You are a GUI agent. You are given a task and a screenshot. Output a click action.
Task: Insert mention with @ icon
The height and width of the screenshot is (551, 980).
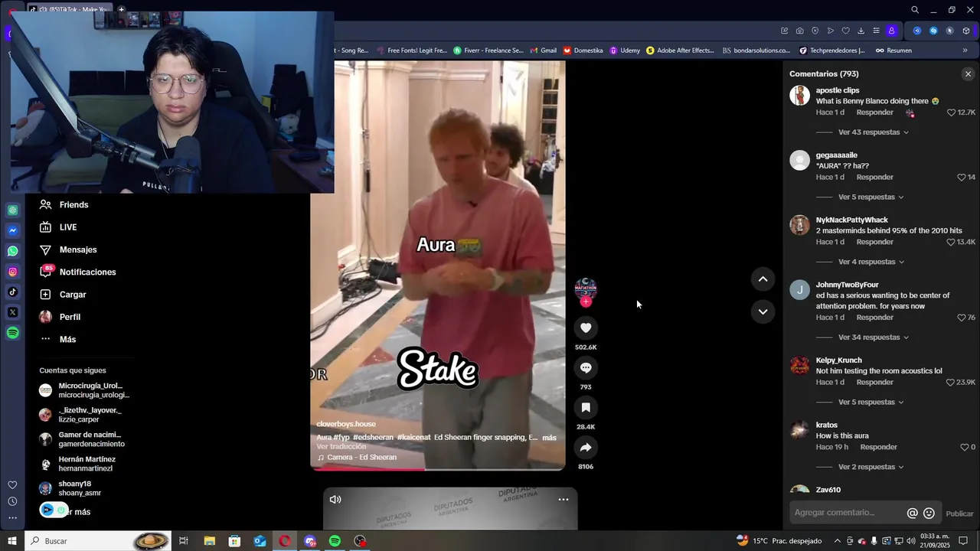pos(912,514)
